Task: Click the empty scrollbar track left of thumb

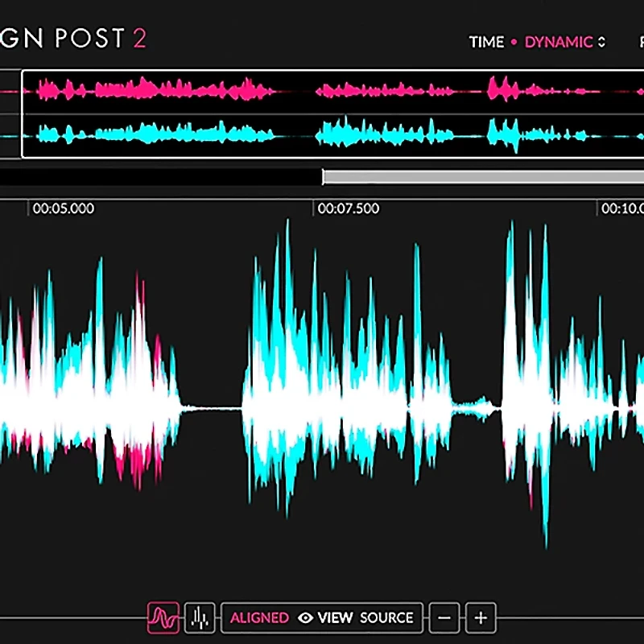Action: 161,176
